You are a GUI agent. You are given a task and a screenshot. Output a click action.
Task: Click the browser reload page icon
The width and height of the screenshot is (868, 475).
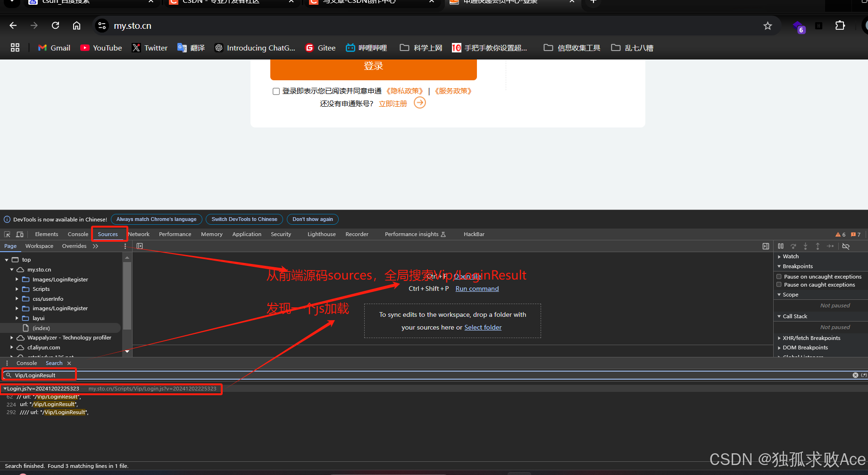coord(55,25)
